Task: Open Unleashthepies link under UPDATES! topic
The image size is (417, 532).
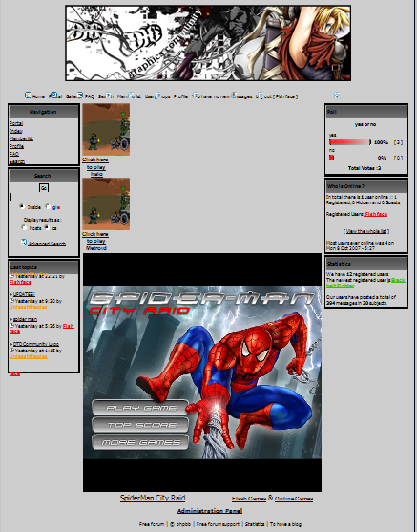Action: 29,307
